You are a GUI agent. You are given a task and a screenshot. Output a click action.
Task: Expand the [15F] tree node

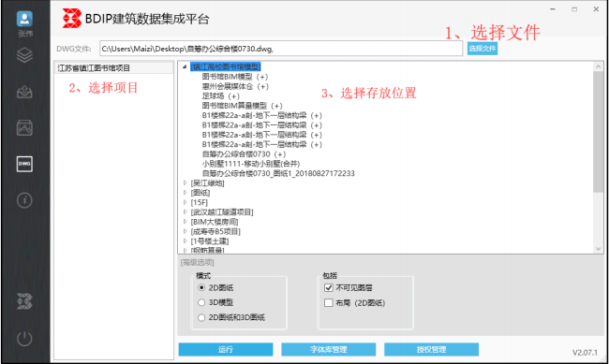(x=185, y=202)
